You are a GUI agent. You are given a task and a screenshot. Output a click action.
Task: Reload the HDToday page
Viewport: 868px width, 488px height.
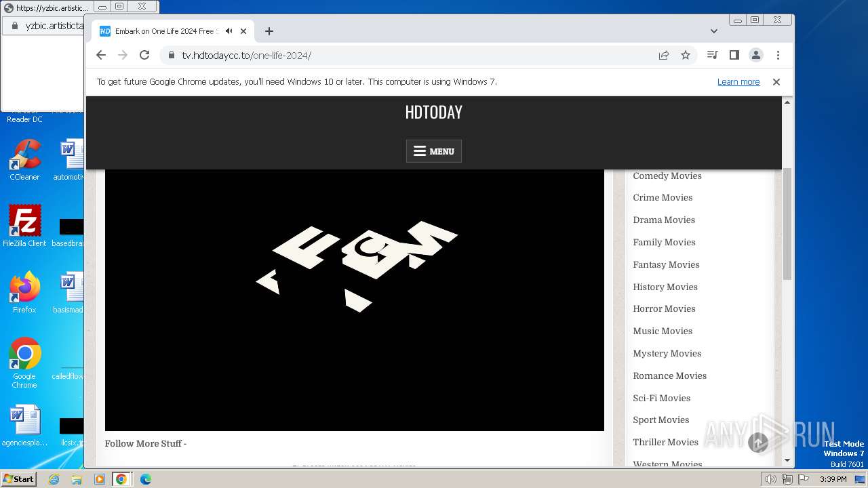pyautogui.click(x=144, y=56)
